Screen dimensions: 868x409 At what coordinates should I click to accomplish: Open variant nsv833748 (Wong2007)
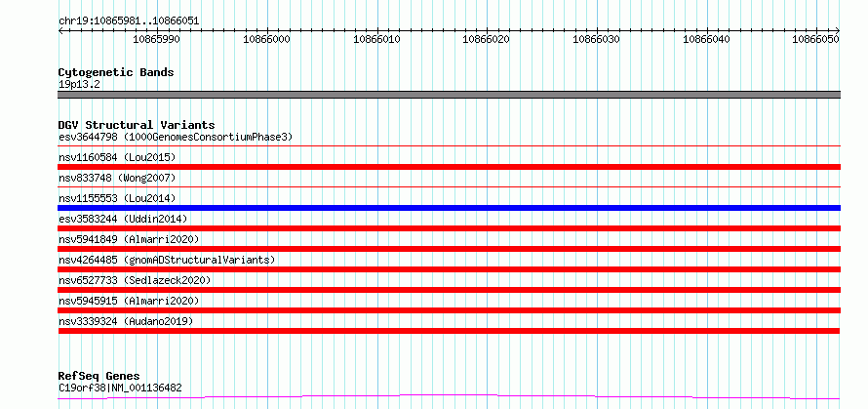[117, 178]
